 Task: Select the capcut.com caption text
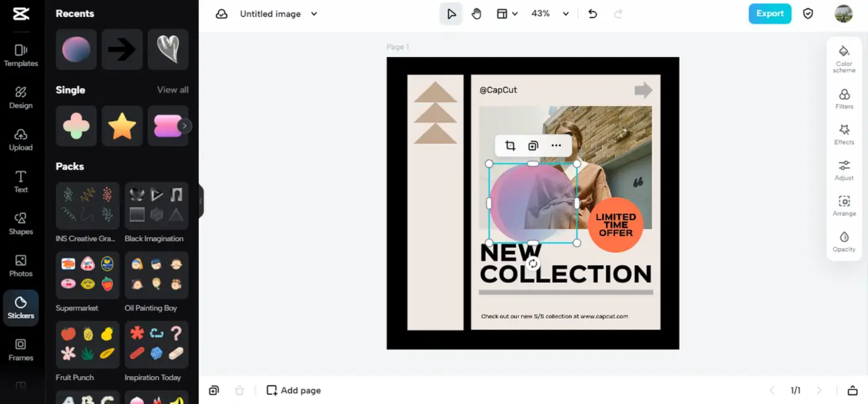(555, 316)
